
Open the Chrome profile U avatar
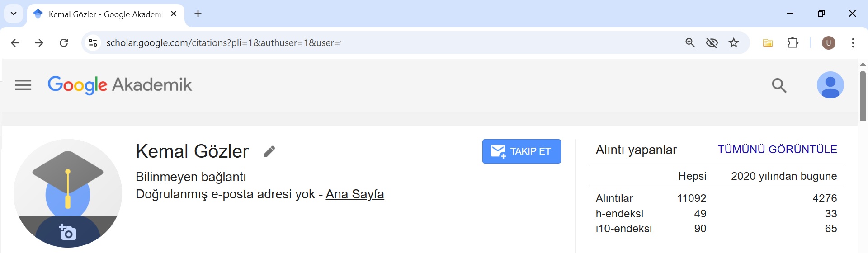828,43
